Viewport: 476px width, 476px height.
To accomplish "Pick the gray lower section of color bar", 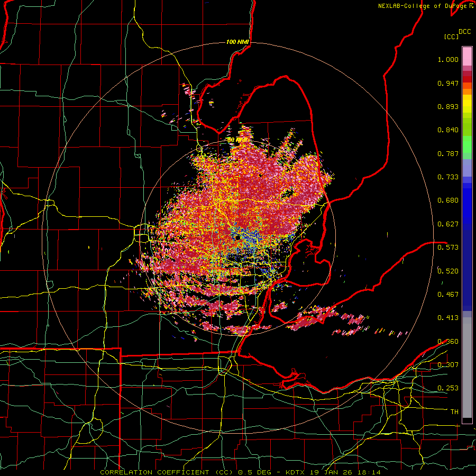I will point(467,368).
